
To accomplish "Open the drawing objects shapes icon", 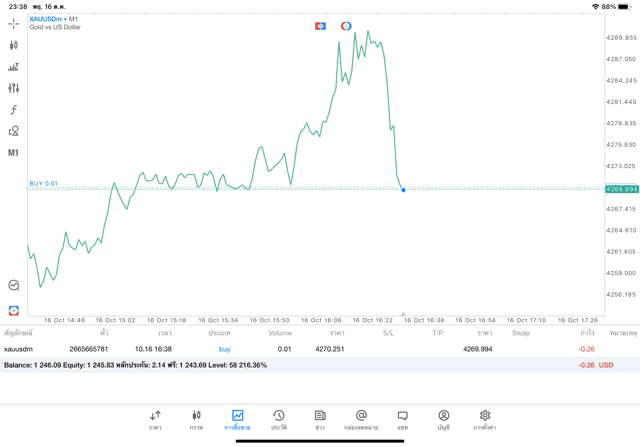I will pyautogui.click(x=13, y=131).
